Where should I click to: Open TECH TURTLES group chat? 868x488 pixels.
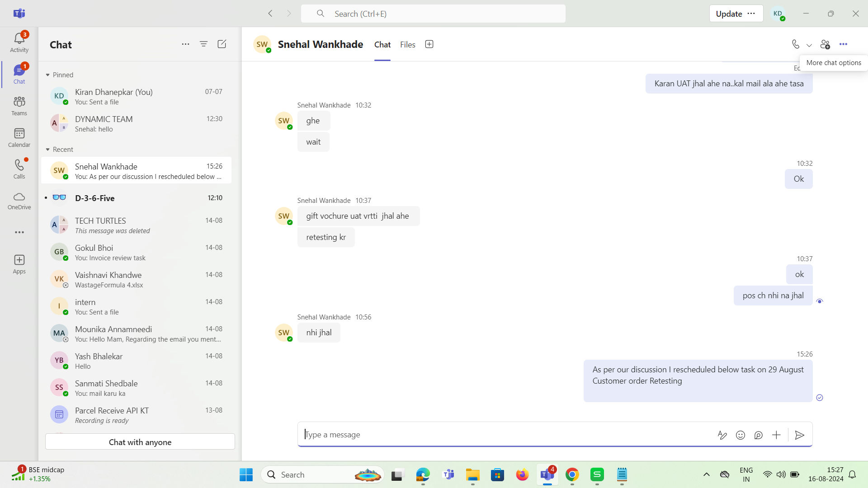pyautogui.click(x=136, y=225)
